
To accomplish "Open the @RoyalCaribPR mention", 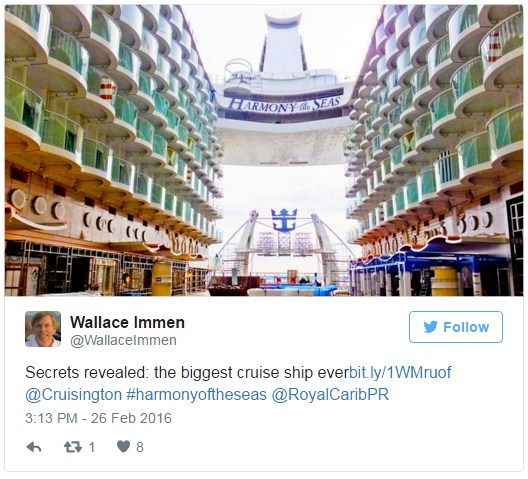I will pyautogui.click(x=330, y=394).
